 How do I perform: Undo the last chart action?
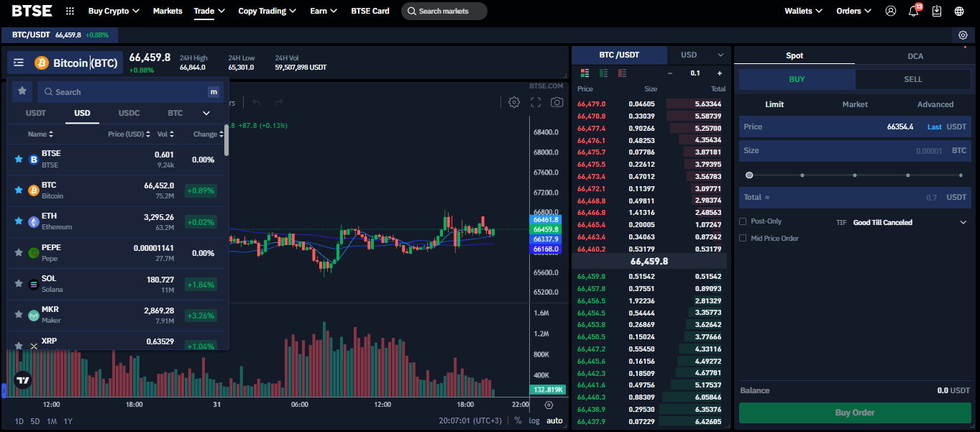(x=257, y=102)
